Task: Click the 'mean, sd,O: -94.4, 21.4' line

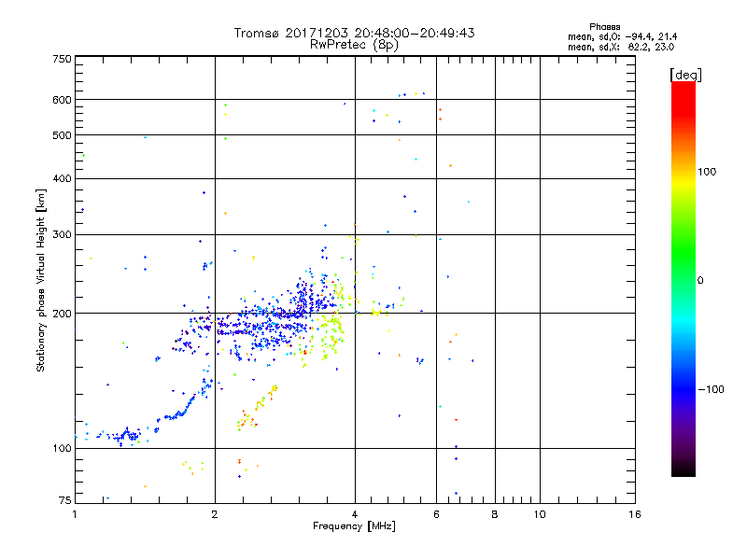Action: 622,36
